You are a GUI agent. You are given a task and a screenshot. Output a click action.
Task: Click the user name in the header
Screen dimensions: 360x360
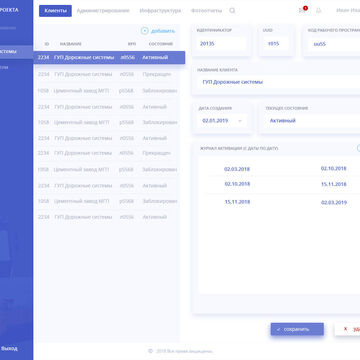[x=348, y=11]
